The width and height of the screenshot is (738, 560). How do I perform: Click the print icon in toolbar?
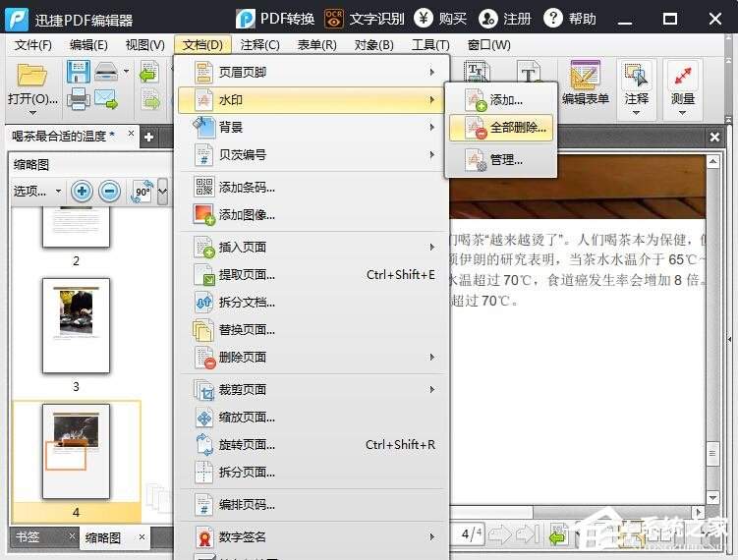pos(79,99)
